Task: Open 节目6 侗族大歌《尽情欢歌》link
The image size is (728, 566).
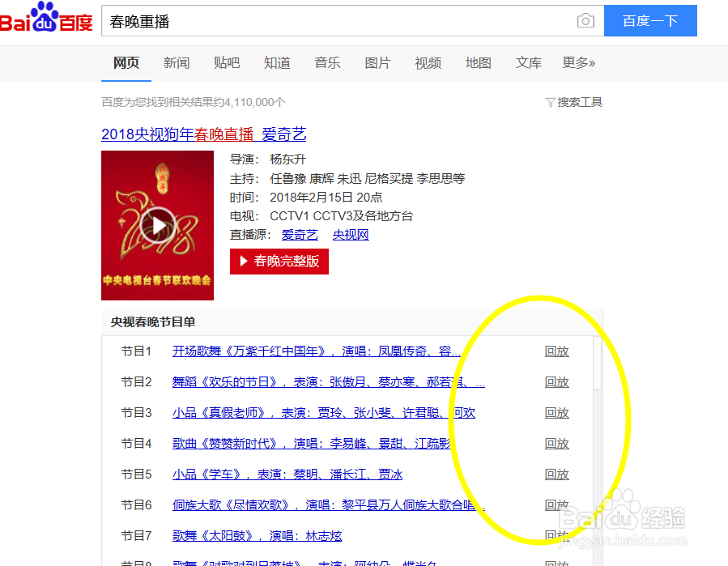Action: (x=329, y=504)
